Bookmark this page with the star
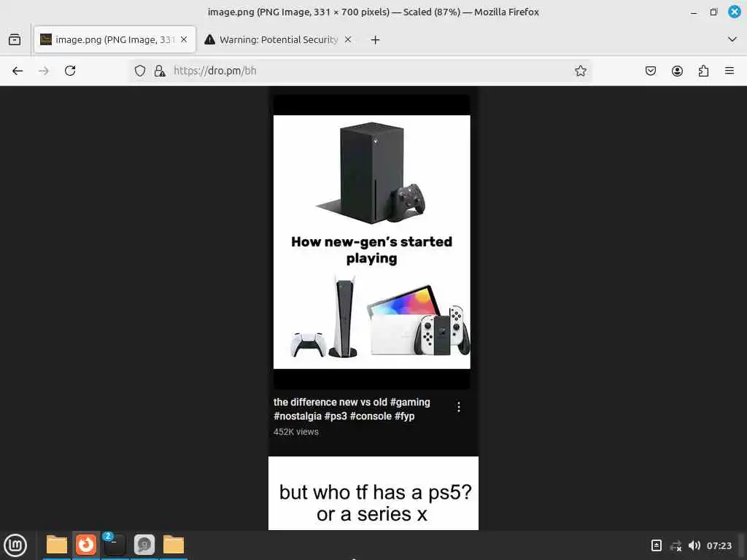747x560 pixels. coord(580,71)
